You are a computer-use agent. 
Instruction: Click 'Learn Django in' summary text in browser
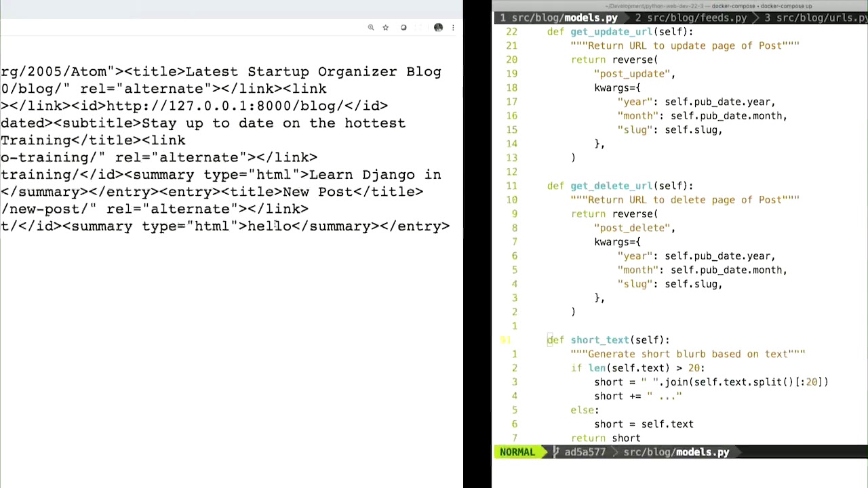[375, 175]
